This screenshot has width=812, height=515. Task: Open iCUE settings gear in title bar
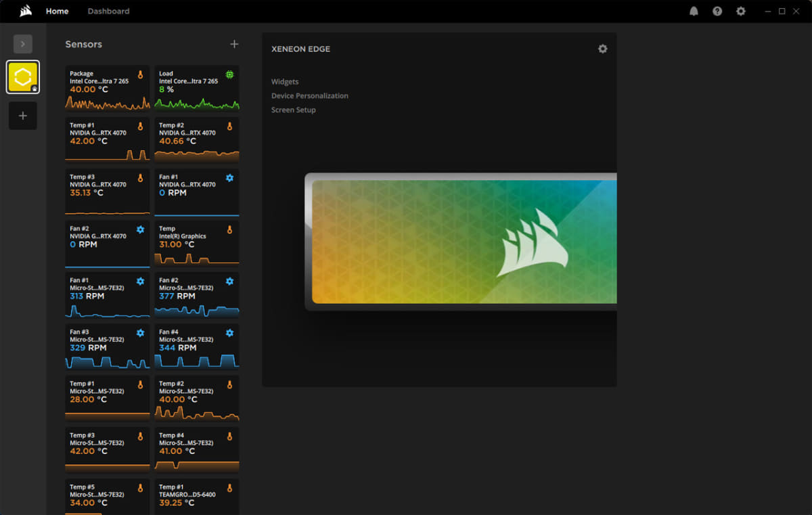pyautogui.click(x=741, y=11)
